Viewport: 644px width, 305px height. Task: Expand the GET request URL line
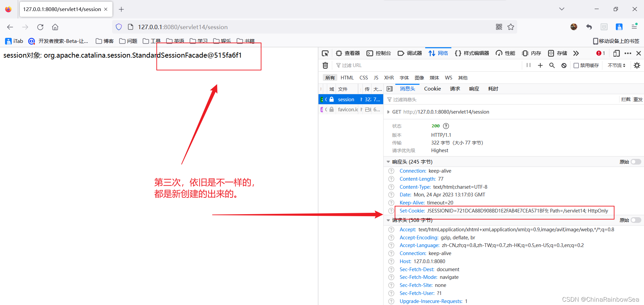389,112
